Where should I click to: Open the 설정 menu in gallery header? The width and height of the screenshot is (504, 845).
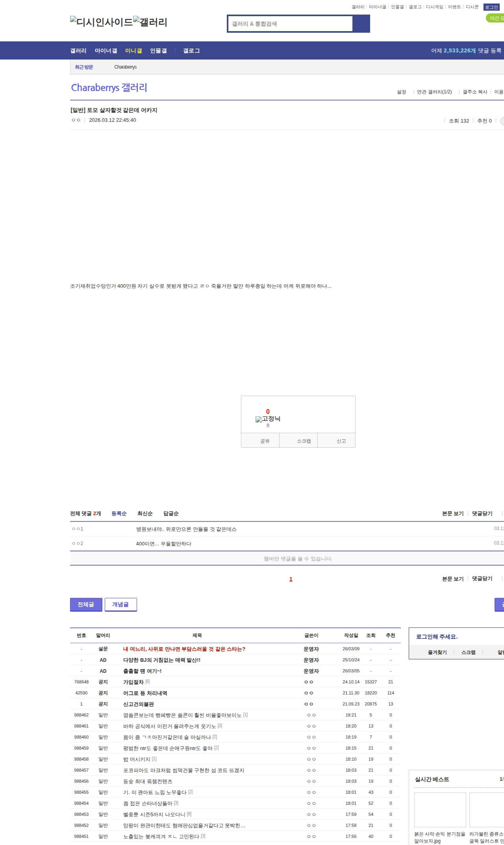[x=401, y=92]
